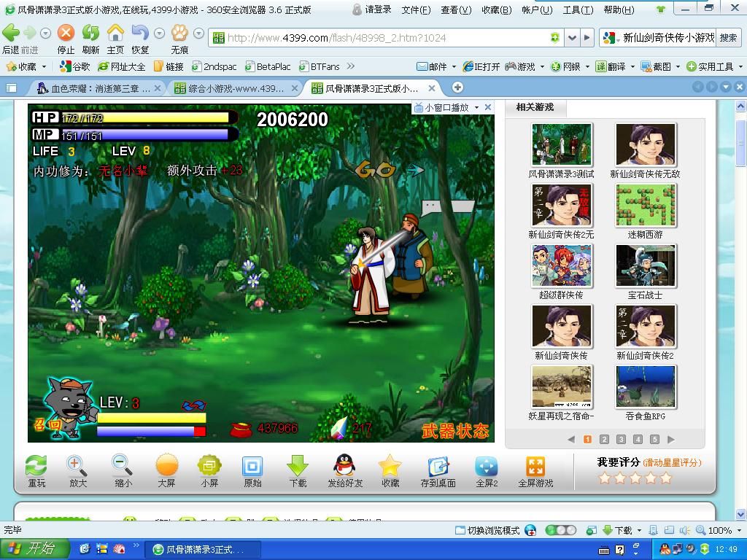Viewport: 747px width, 560px height.
Task: Click the 全屏游戏 fullscreen game icon
Action: (535, 466)
